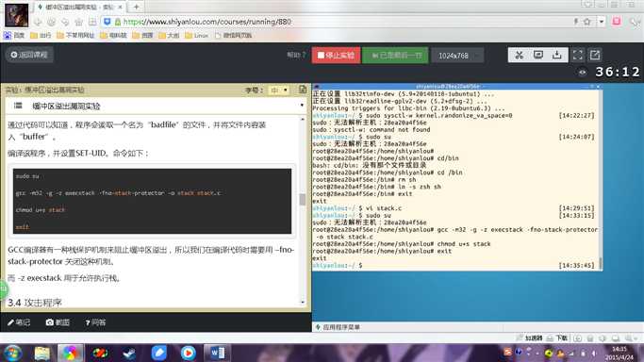Click the terminal window scrollbar
The height and width of the screenshot is (362, 644).
(x=601, y=263)
